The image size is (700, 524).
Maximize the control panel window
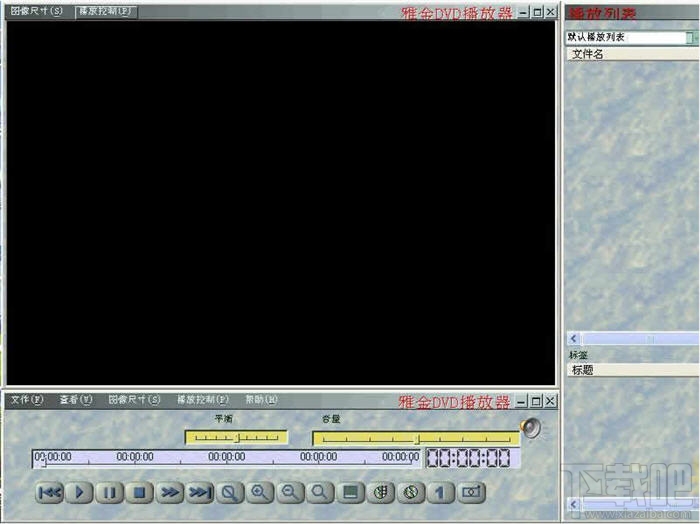point(536,401)
